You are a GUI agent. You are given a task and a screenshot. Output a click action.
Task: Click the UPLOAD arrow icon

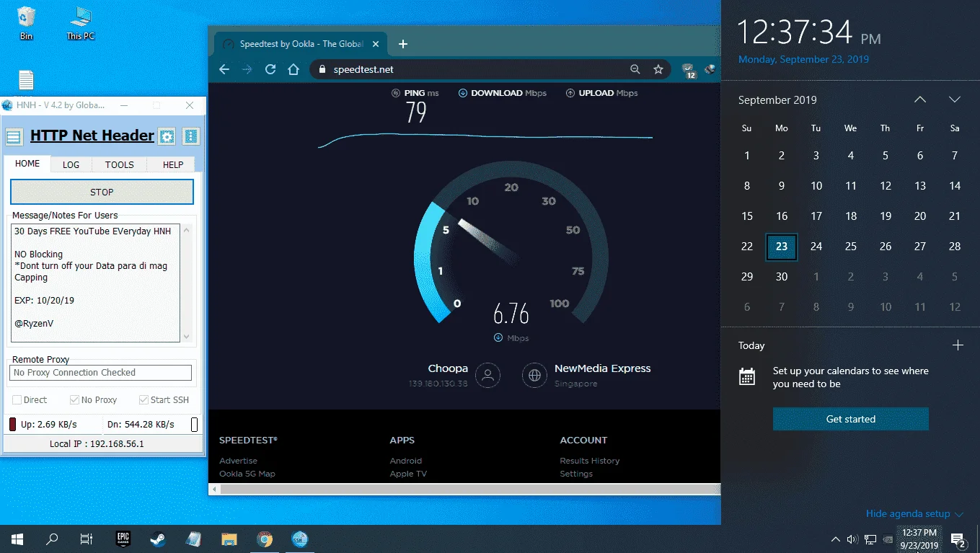coord(570,93)
